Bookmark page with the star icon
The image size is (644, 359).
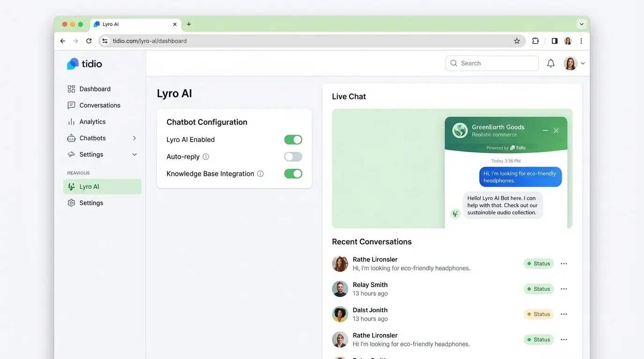(517, 41)
